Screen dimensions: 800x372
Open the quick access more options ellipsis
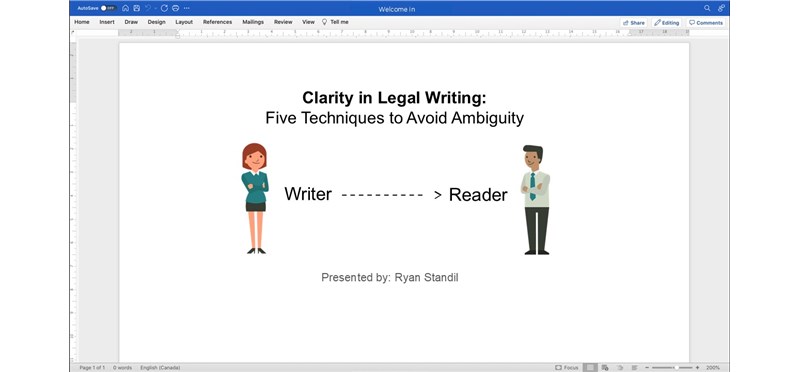coord(187,8)
